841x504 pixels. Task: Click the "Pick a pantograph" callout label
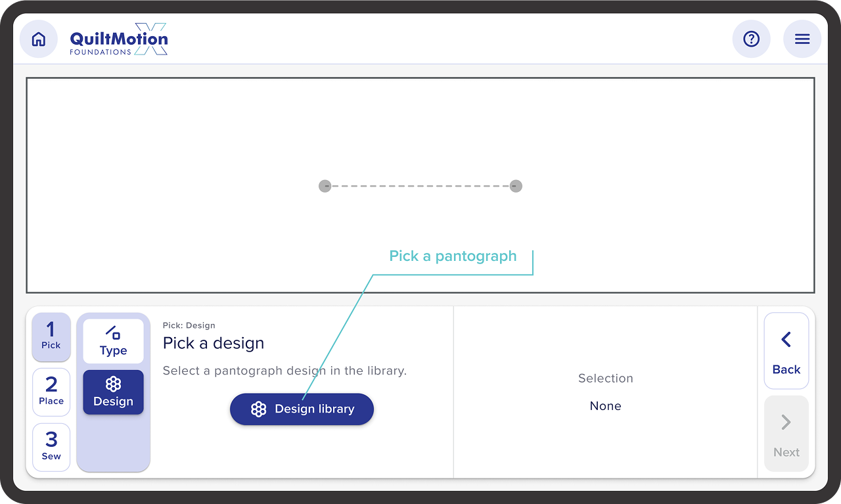point(453,256)
